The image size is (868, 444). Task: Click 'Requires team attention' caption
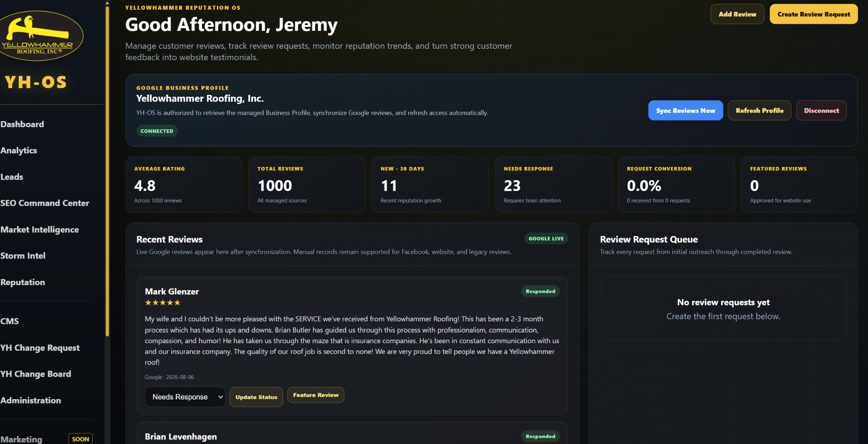tap(532, 201)
